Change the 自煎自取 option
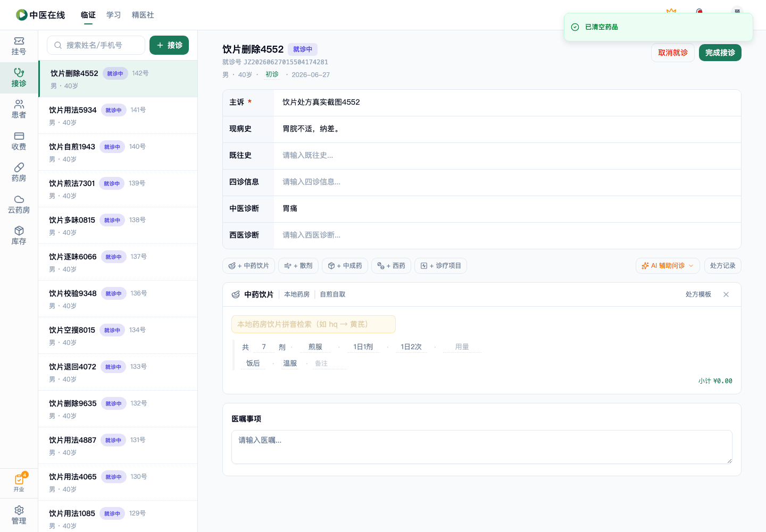766x532 pixels. 332,294
